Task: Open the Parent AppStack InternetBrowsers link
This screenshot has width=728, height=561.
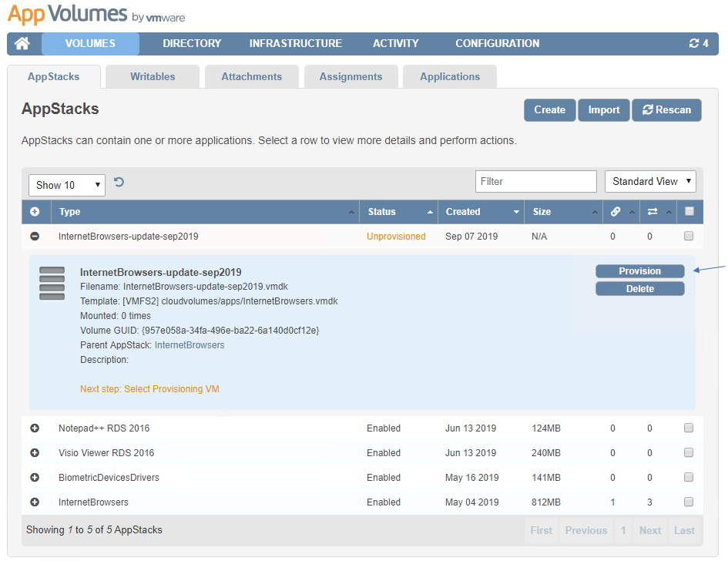Action: click(190, 345)
